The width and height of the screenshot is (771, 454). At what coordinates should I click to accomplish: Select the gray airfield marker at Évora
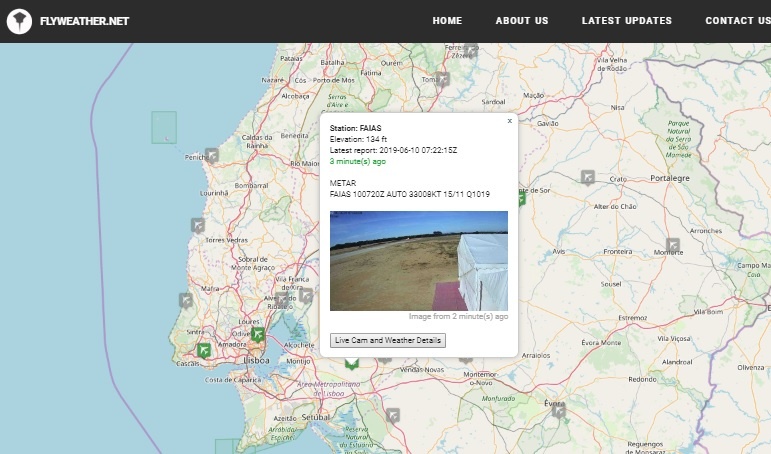point(559,411)
